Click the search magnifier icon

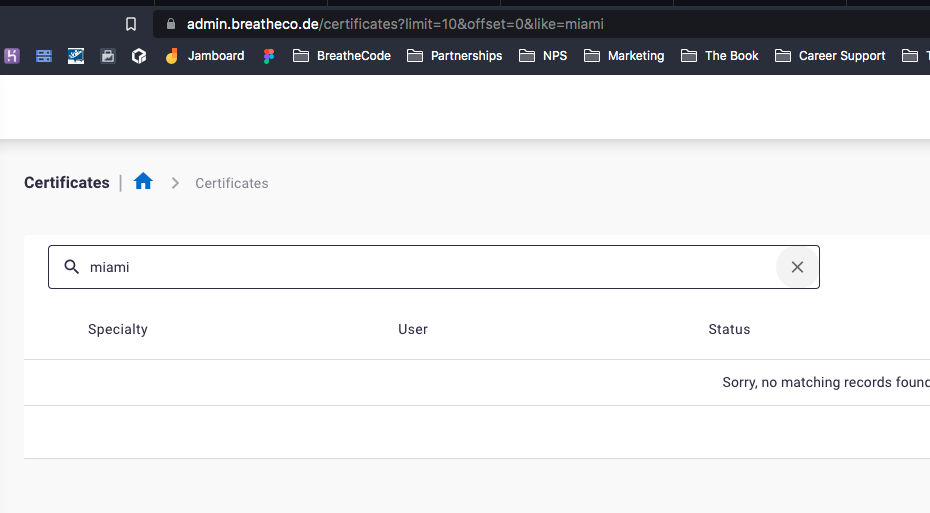(x=72, y=267)
